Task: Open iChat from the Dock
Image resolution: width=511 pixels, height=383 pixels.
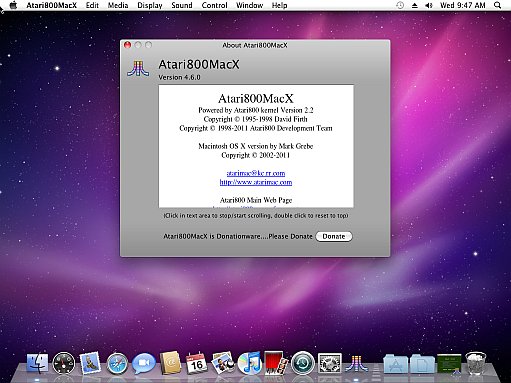Action: point(144,363)
